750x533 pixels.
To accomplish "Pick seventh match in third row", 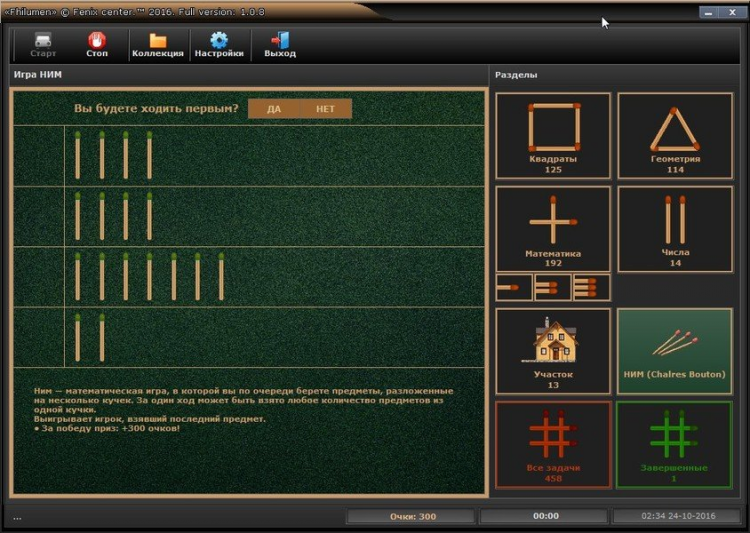I will [x=221, y=277].
